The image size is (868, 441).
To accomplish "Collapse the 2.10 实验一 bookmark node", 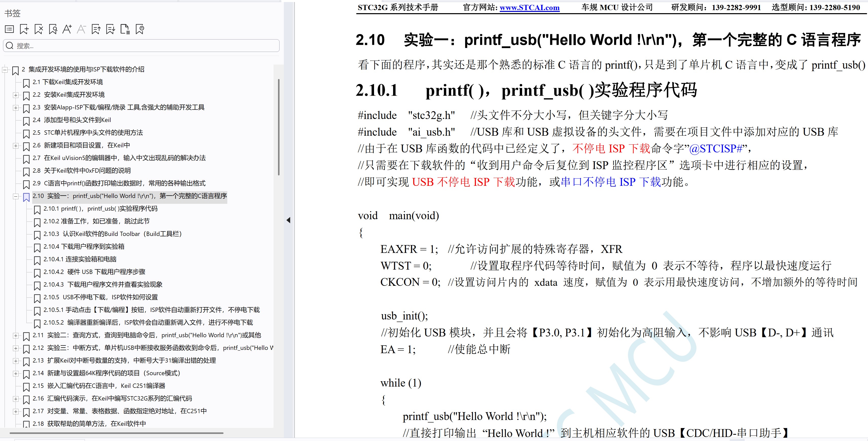I will pos(15,196).
